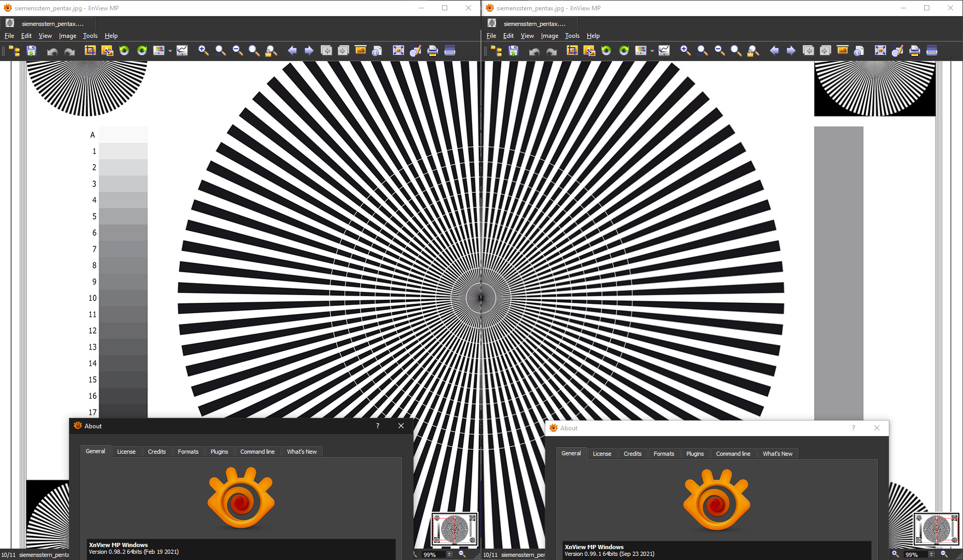Close the right About dialog

(877, 428)
